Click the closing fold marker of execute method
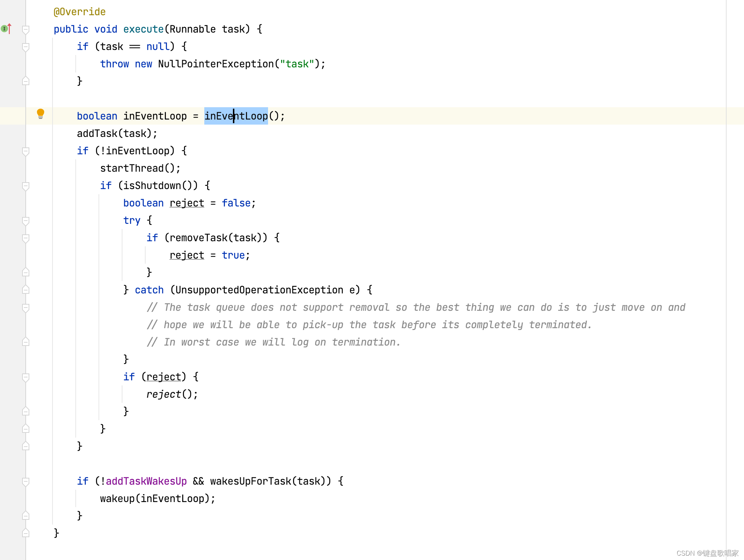 tap(26, 533)
